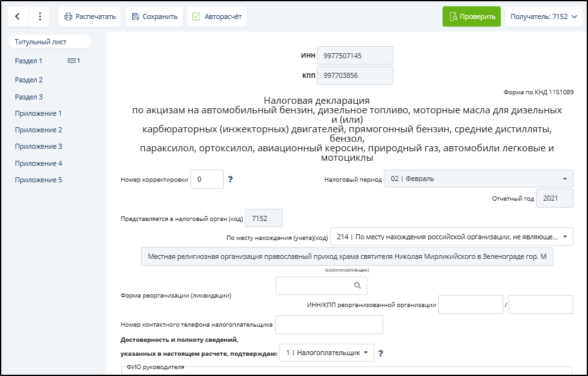Viewport: 588px width, 376px height.
Task: Open the three-dot more options menu
Action: [x=39, y=16]
